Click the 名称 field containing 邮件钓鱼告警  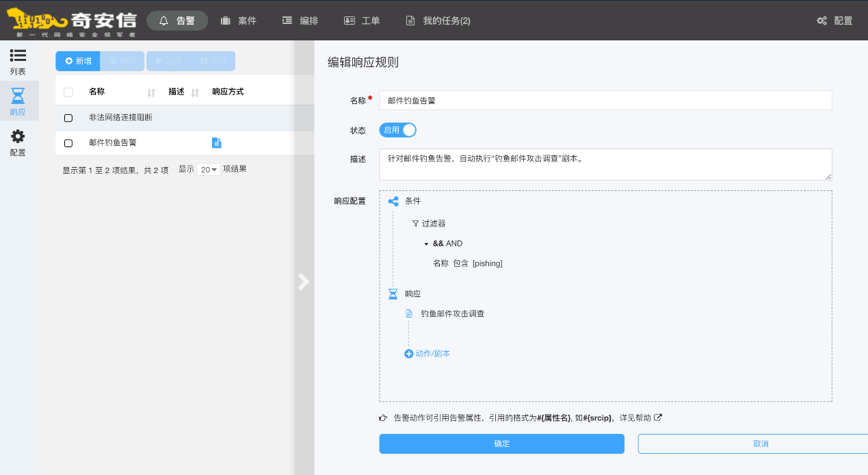(605, 100)
